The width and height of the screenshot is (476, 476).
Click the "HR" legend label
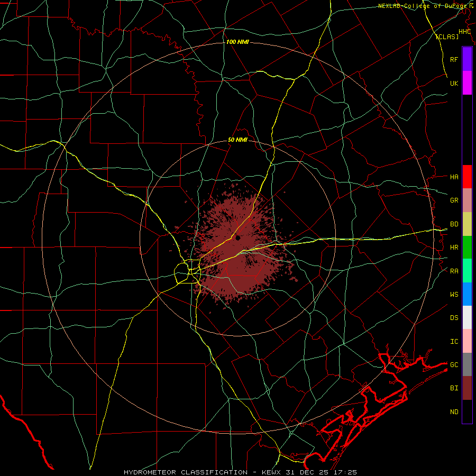(454, 247)
